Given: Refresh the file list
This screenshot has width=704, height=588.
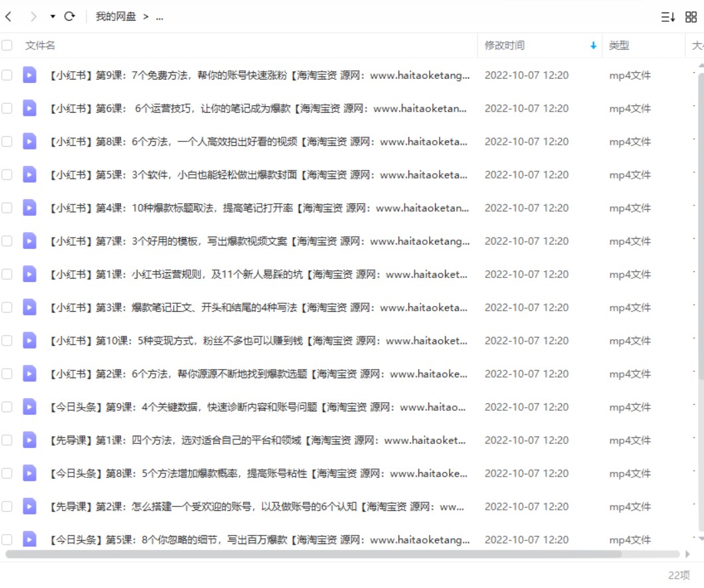Looking at the screenshot, I should coord(70,17).
